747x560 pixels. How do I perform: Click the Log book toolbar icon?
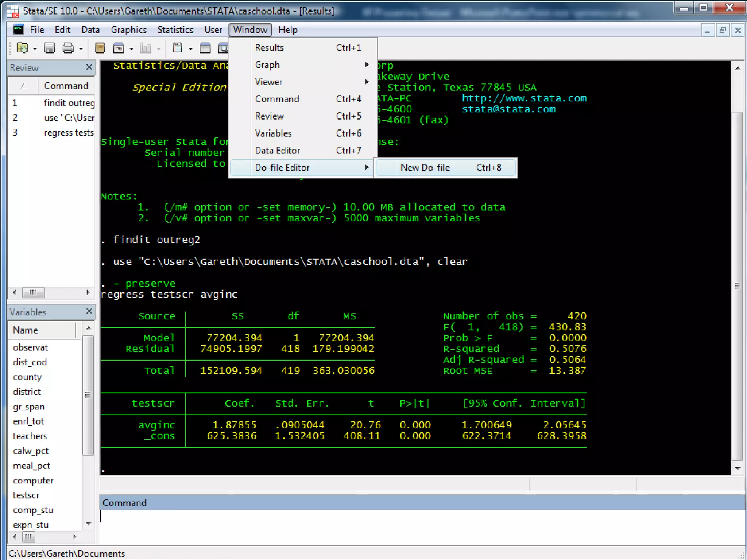(x=100, y=48)
